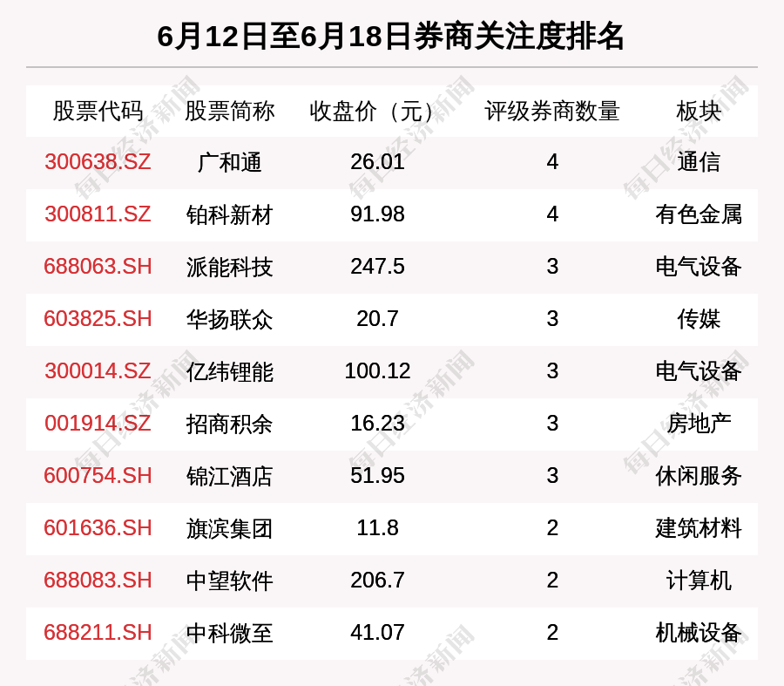
Task: Click sector cell 计算机
Action: (699, 581)
